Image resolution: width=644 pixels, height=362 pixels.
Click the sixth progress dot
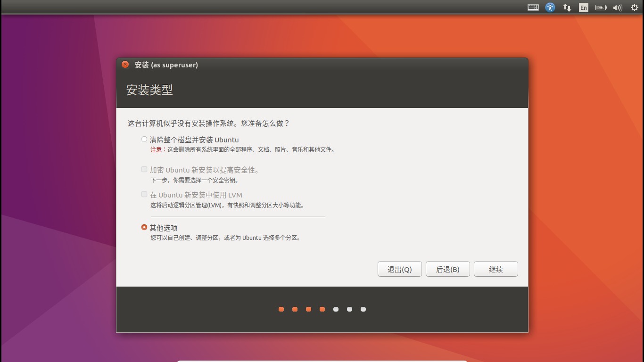349,309
